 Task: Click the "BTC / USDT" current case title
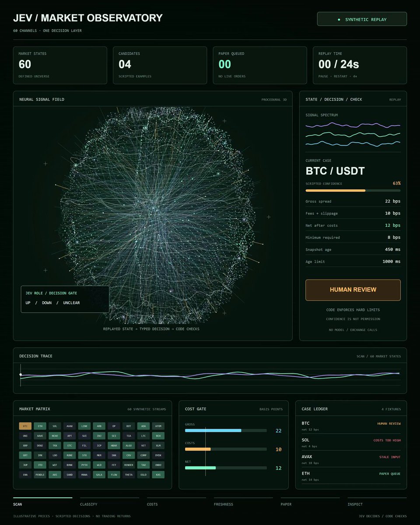335,171
